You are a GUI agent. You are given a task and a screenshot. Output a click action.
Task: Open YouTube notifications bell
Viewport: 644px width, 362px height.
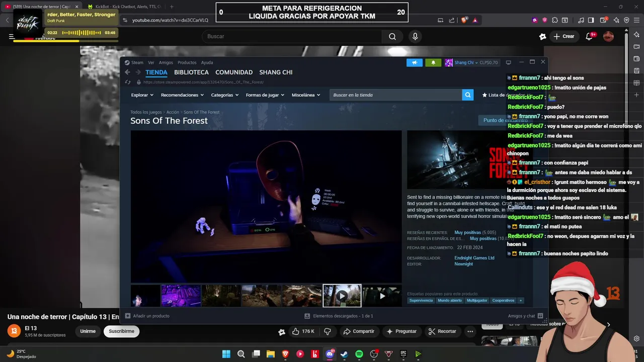coord(590,36)
